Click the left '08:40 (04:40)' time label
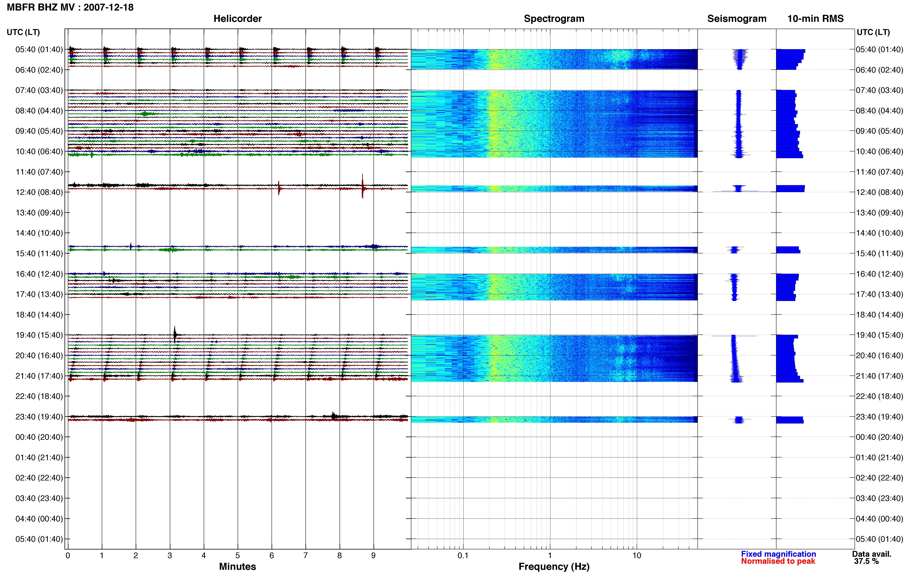Viewport: 924px width, 578px height. click(x=39, y=110)
